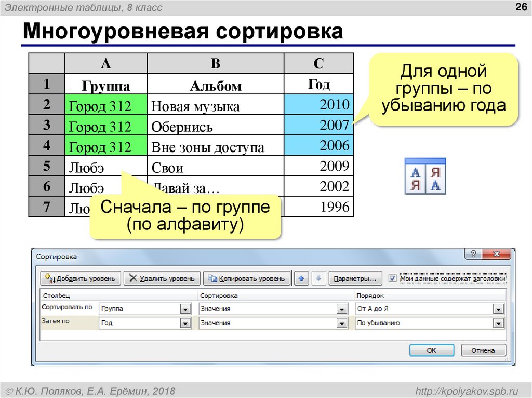This screenshot has width=532, height=398.
Task: Click the Добавить уровень button
Action: (79, 278)
